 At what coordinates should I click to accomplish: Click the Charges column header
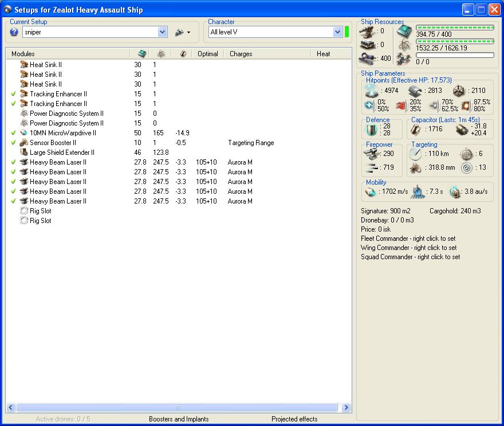267,54
